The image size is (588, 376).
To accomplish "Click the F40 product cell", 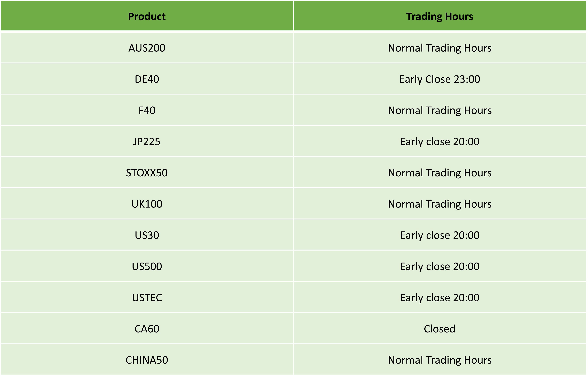I will 147,110.
